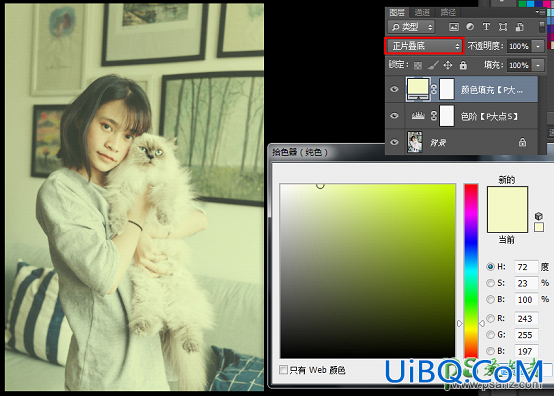Select the H hue radio button
This screenshot has height=396, width=554.
490,267
